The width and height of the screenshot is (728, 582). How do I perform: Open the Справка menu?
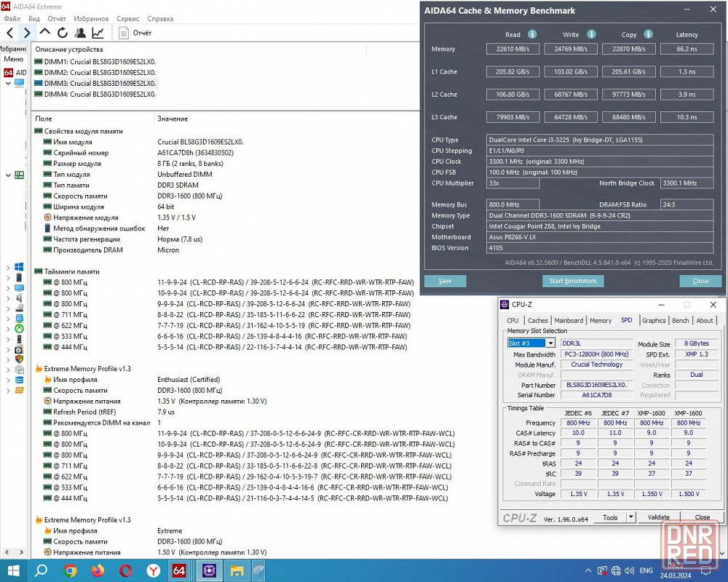(x=160, y=19)
